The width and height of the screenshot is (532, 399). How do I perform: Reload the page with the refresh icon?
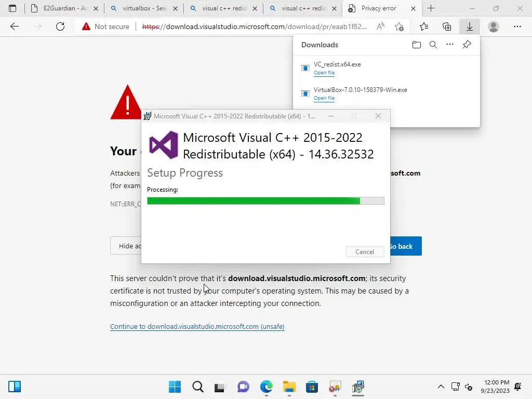coord(60,26)
